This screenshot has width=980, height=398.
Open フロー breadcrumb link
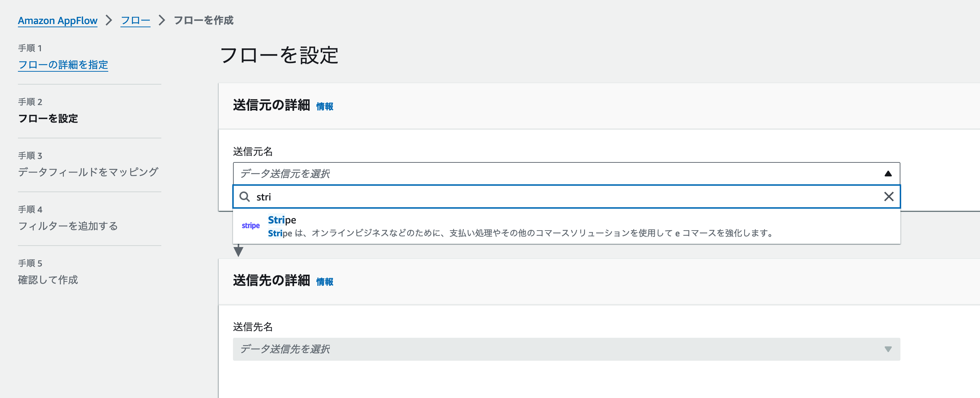[135, 20]
